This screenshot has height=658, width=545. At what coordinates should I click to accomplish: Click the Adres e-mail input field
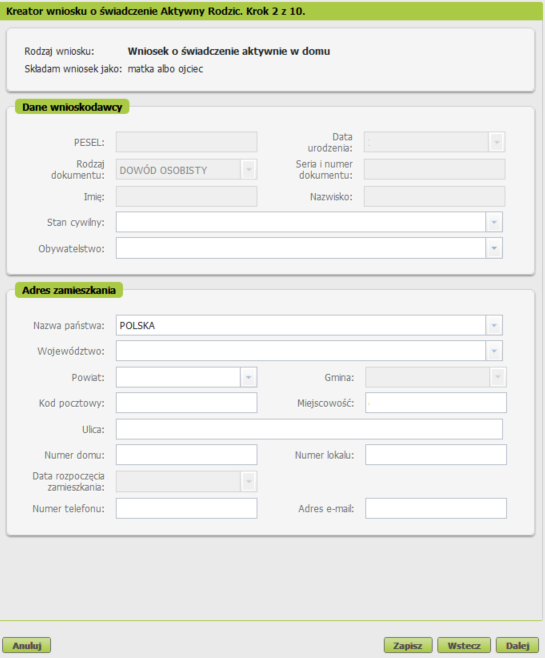435,509
